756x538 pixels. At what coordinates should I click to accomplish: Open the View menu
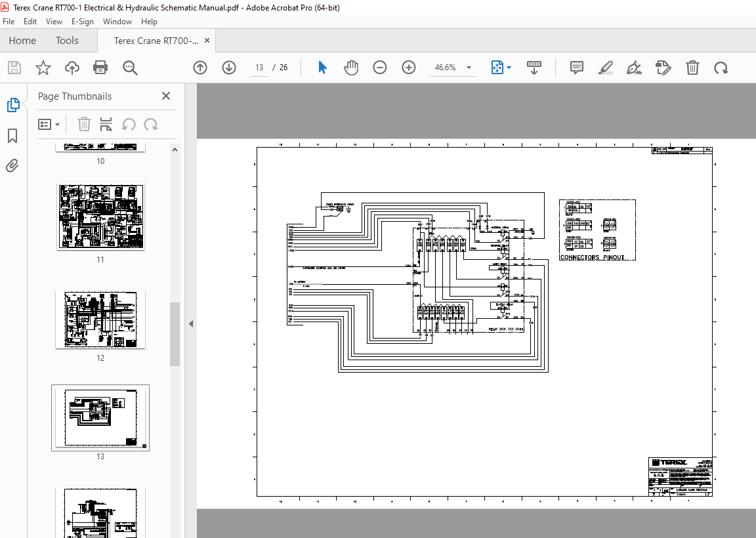click(x=54, y=21)
